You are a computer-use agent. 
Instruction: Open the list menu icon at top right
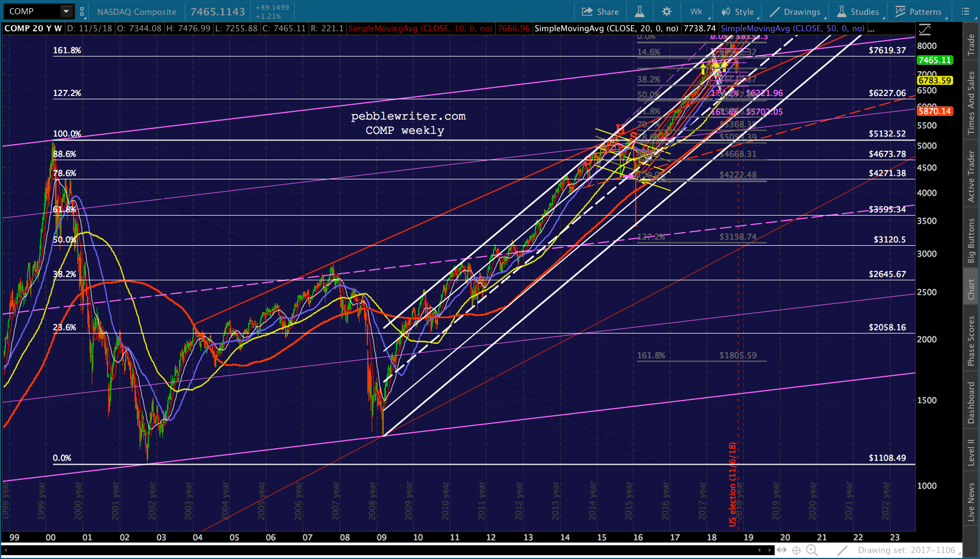(x=966, y=12)
